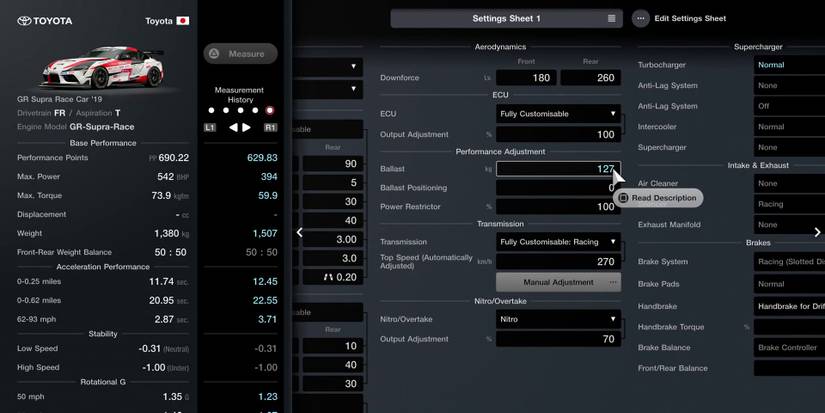Screen dimensions: 825x413
Task: Open the first Anti-Lag System None selector
Action: (789, 86)
